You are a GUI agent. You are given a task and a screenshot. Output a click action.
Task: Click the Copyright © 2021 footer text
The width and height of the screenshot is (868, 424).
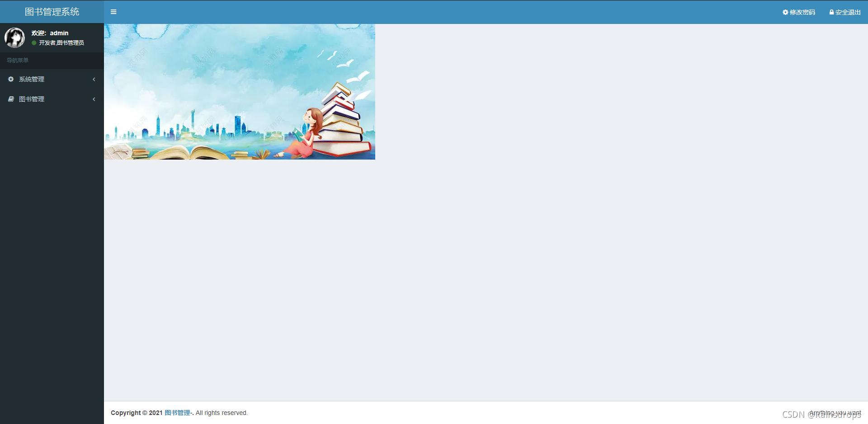tap(137, 413)
